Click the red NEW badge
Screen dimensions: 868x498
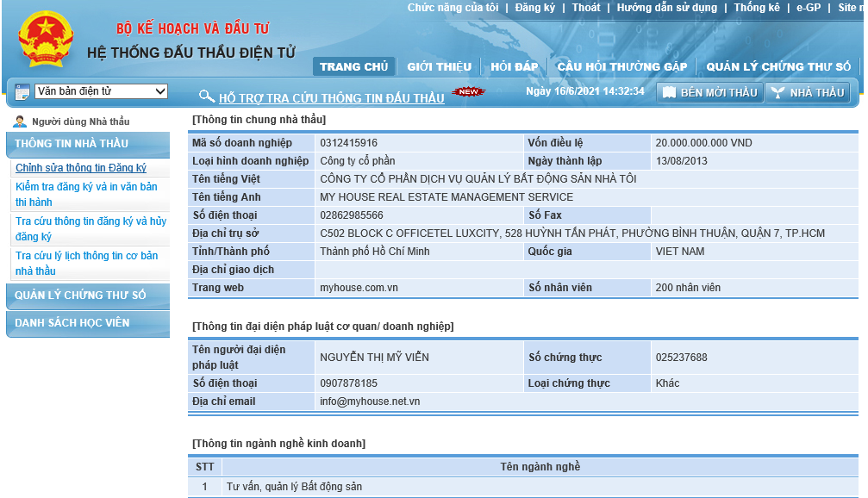pyautogui.click(x=468, y=92)
